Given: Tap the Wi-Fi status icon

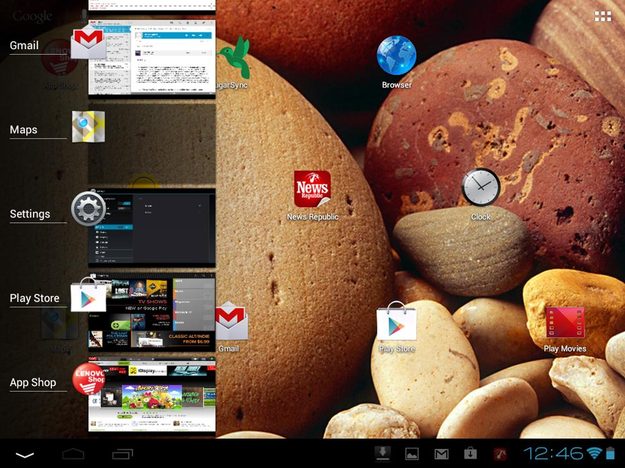Looking at the screenshot, I should (594, 453).
